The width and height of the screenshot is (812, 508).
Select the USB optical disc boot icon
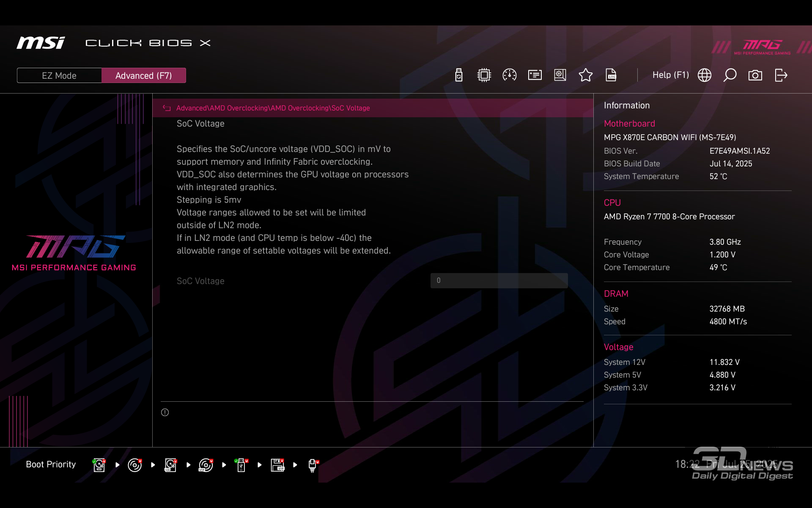pos(206,465)
